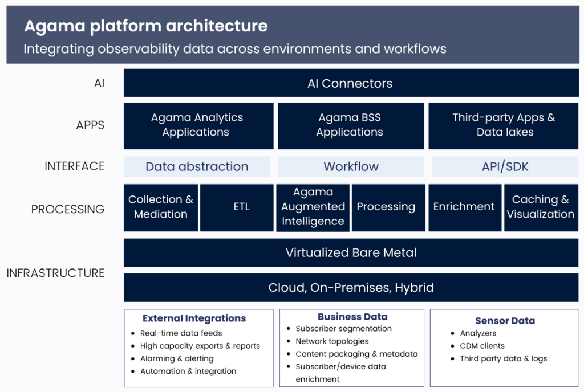Click the External Integrations heading
Viewport: 584px width, 392px height.
194,318
